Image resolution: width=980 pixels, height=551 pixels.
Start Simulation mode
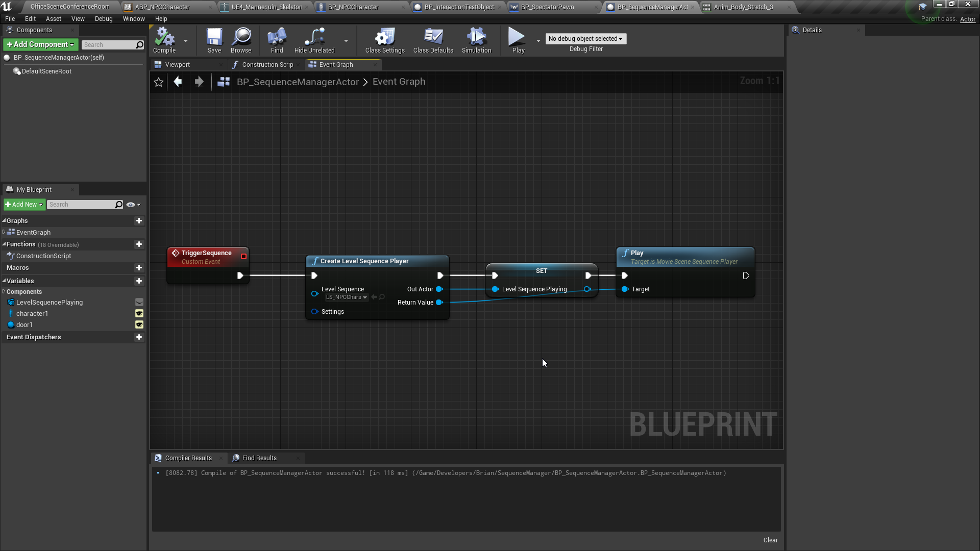coord(476,41)
